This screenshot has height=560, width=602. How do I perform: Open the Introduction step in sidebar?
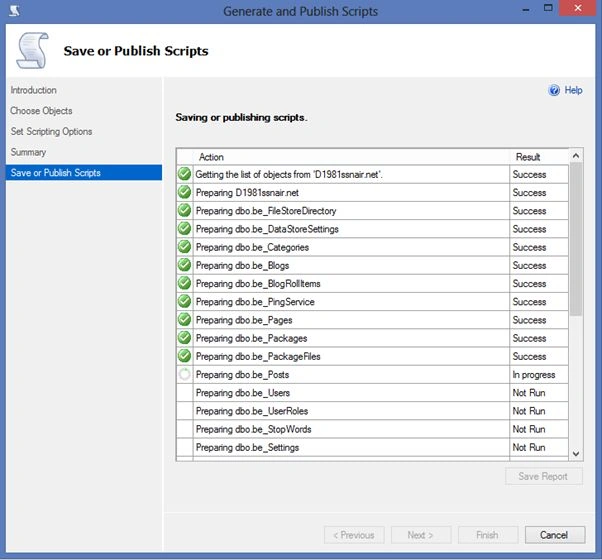coord(33,90)
